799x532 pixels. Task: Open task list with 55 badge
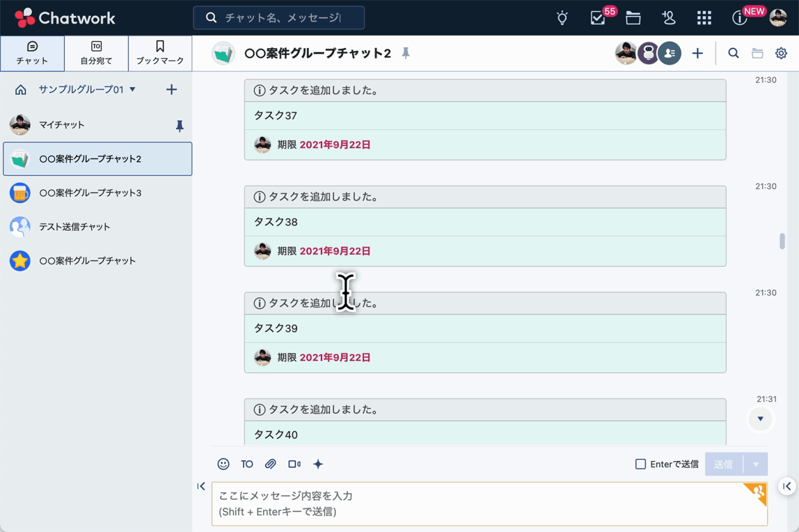tap(598, 18)
